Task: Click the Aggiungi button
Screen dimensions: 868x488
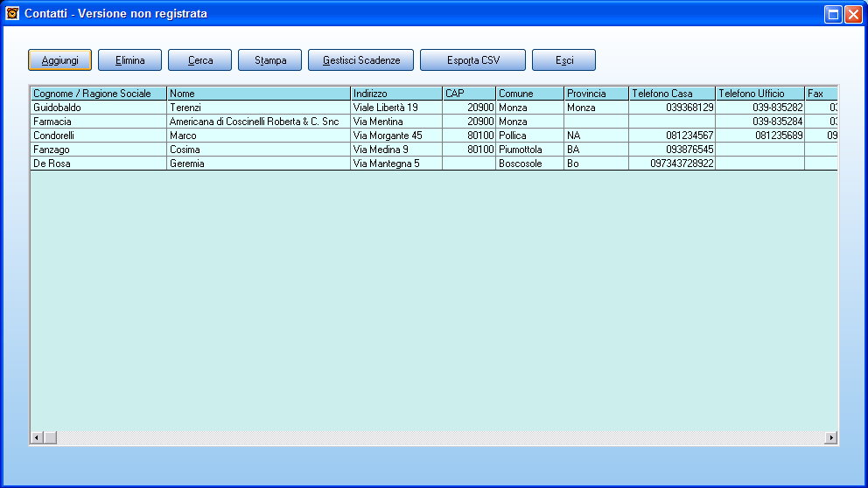Action: (x=59, y=59)
